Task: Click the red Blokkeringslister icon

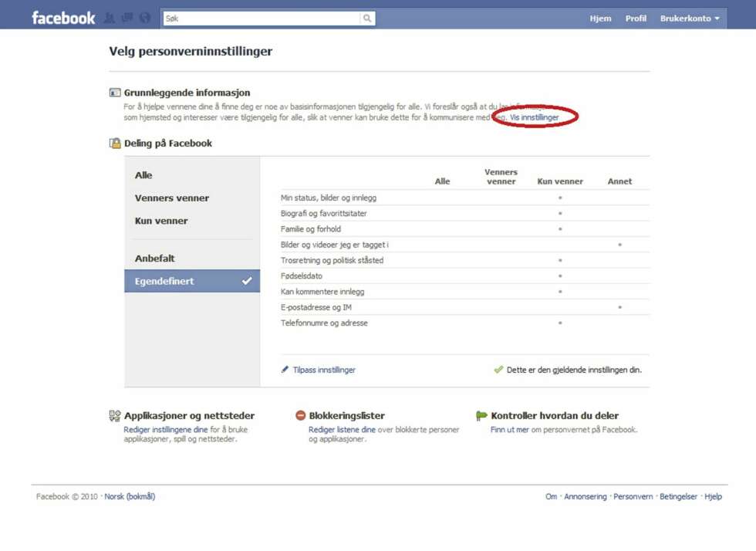Action: pos(300,415)
